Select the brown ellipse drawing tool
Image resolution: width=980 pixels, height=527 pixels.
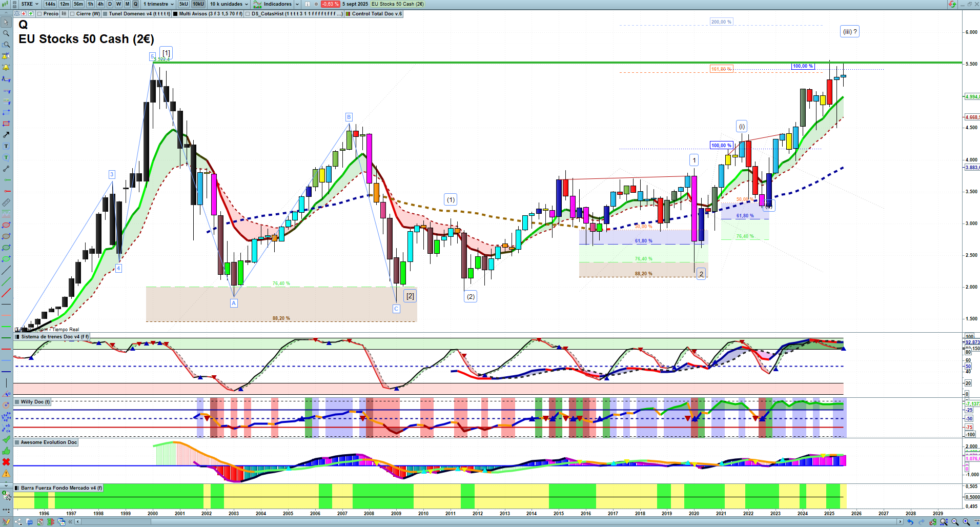[6, 236]
